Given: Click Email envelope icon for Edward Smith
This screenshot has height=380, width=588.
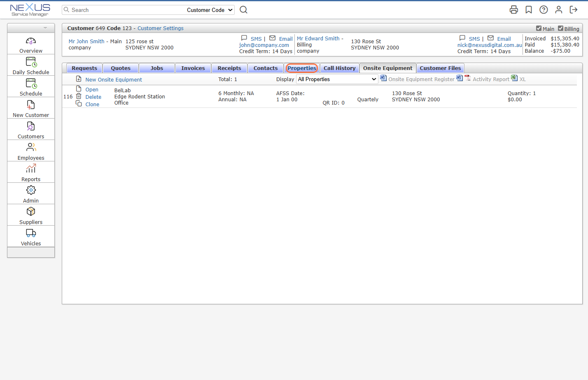Looking at the screenshot, I should pos(491,38).
